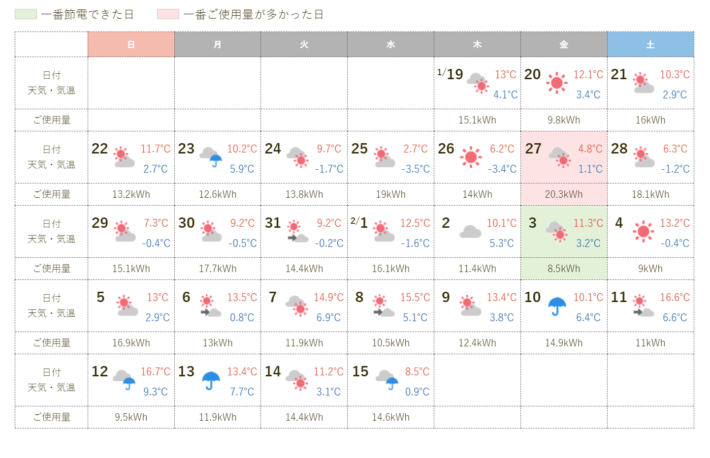This screenshot has height=458, width=710.
Task: Click cloudy-then-rain icon on January 23
Action: (x=211, y=157)
